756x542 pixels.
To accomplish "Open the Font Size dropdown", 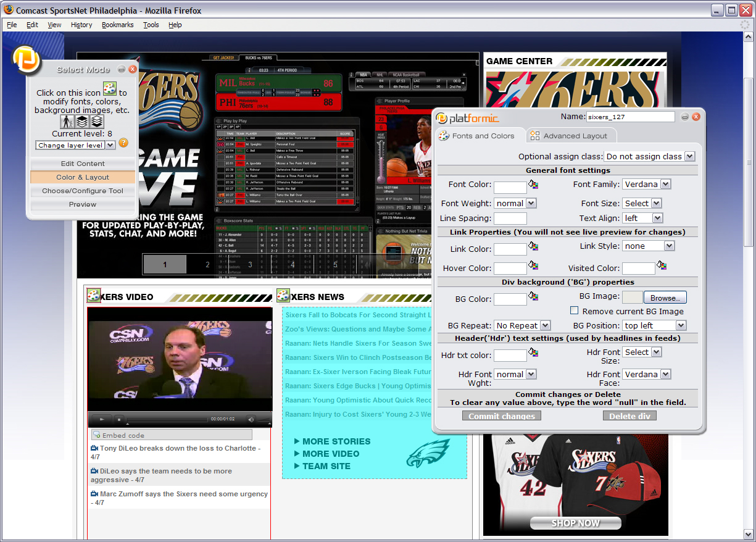I will tap(641, 203).
